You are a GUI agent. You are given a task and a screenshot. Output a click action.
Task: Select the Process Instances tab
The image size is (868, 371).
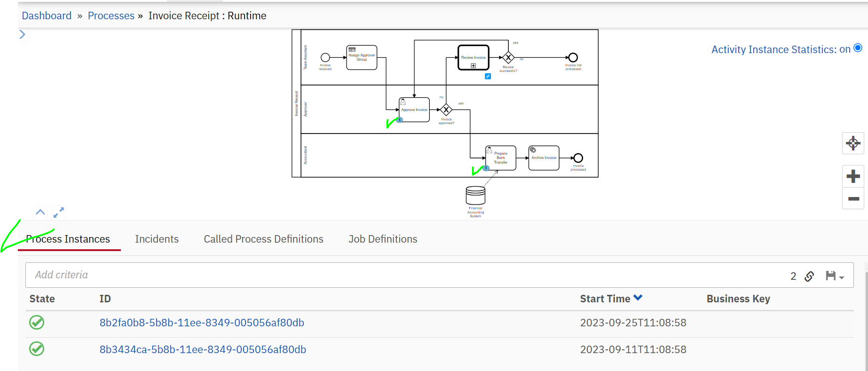pyautogui.click(x=68, y=239)
